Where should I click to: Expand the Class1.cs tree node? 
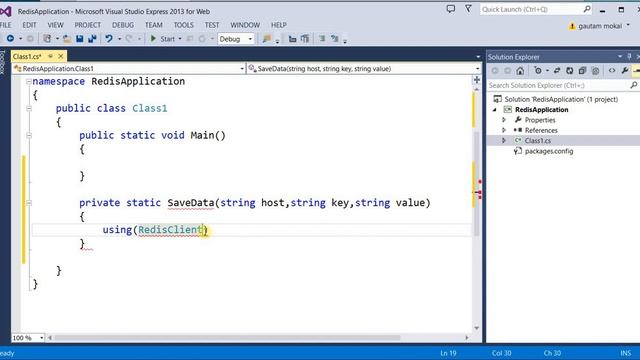tap(504, 140)
